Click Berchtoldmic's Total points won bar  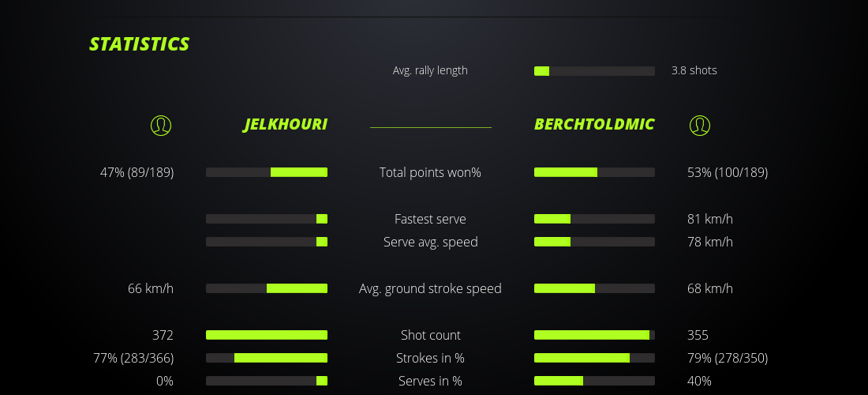[594, 172]
